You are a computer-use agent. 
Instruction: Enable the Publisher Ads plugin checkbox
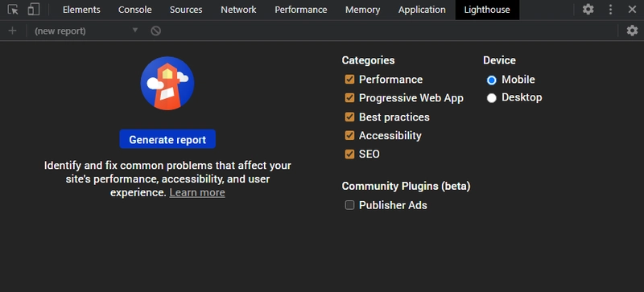click(349, 205)
